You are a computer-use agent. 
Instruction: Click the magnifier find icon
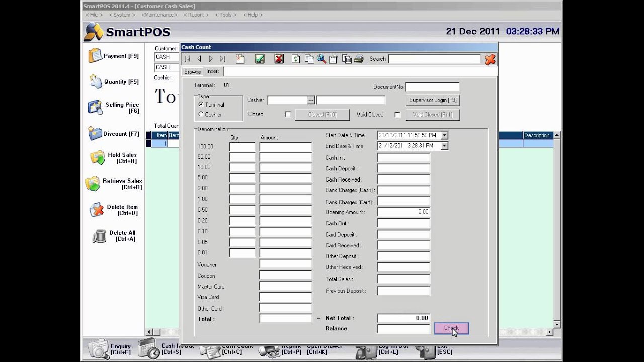tap(321, 59)
